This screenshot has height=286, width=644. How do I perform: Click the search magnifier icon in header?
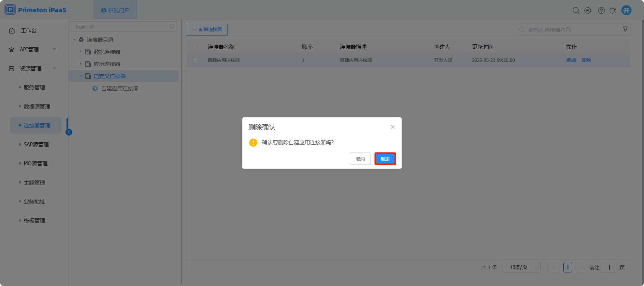click(x=576, y=10)
